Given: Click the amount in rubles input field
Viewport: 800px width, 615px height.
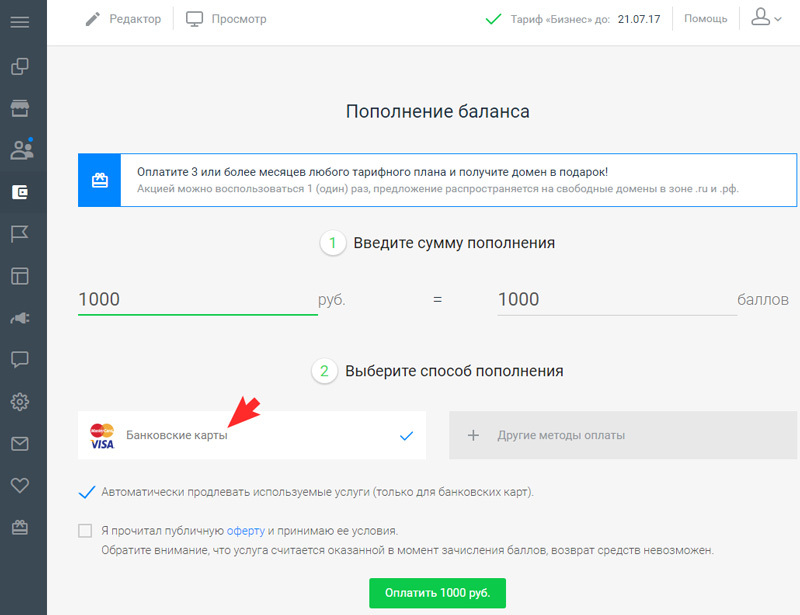Looking at the screenshot, I should coord(198,300).
